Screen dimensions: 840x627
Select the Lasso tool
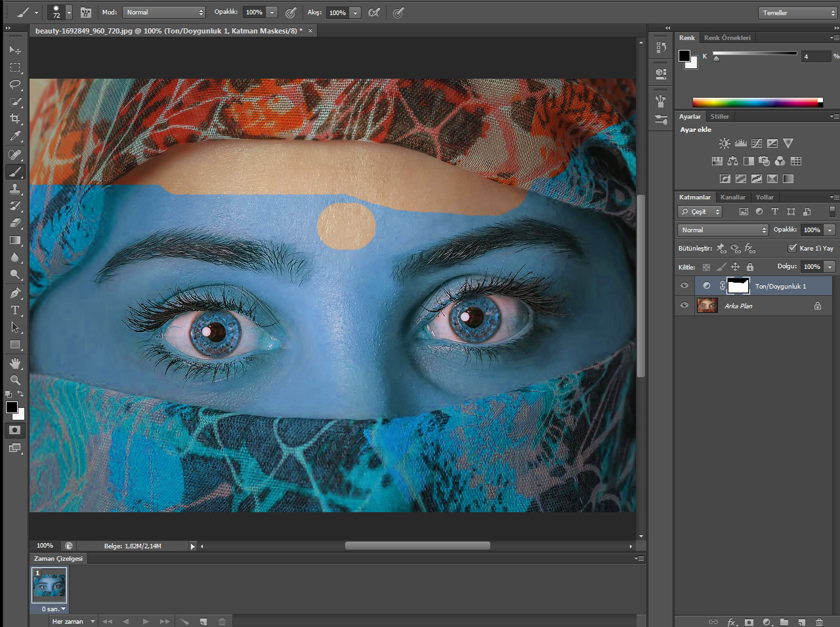[x=14, y=85]
